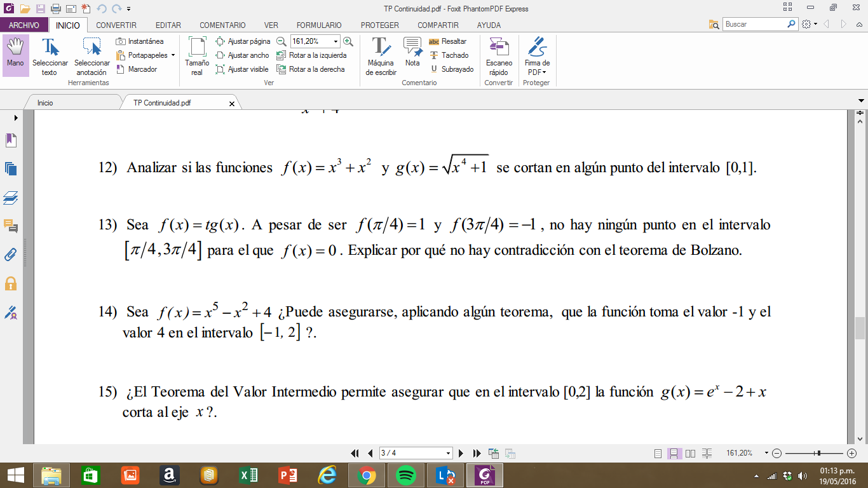Click in the Buscar search field

coord(755,24)
